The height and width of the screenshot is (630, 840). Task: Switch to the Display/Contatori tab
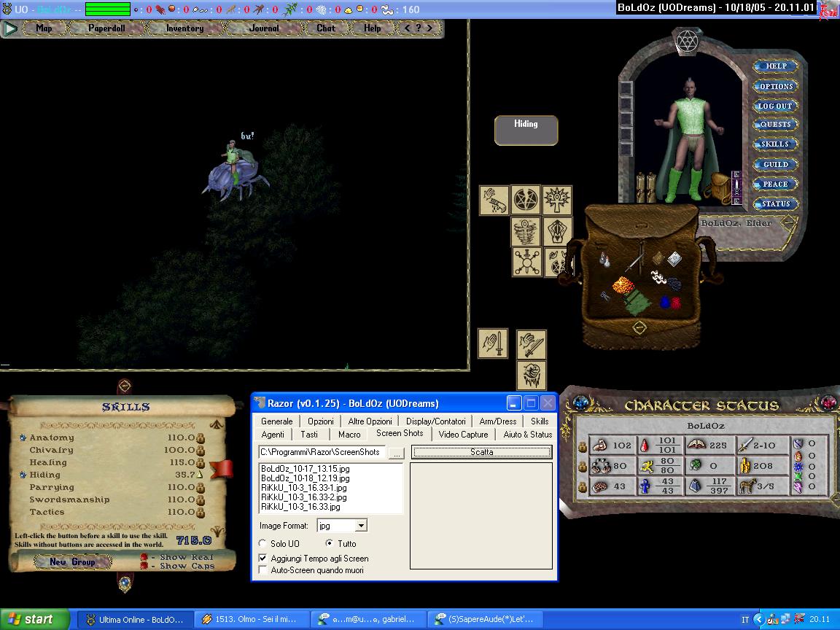[x=435, y=421]
